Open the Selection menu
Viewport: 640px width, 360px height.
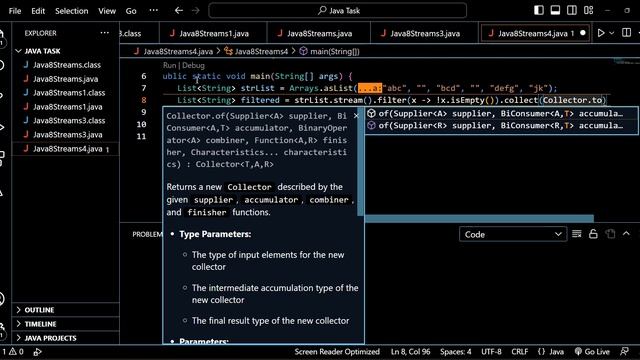(x=71, y=11)
